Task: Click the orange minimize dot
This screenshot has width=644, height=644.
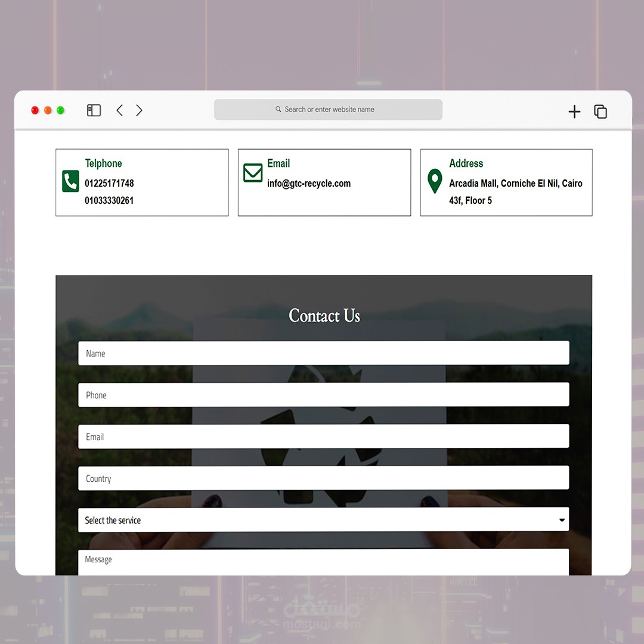Action: (48, 110)
